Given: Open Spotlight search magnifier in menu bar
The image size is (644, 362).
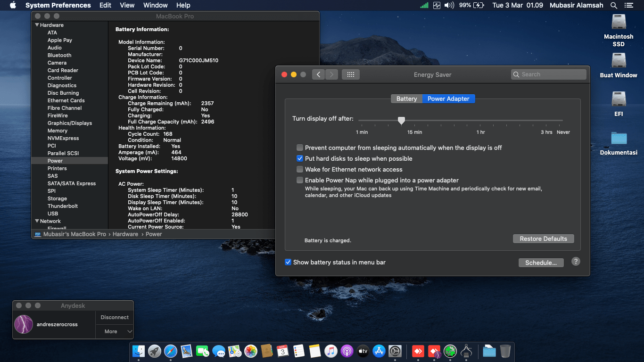Looking at the screenshot, I should click(614, 5).
